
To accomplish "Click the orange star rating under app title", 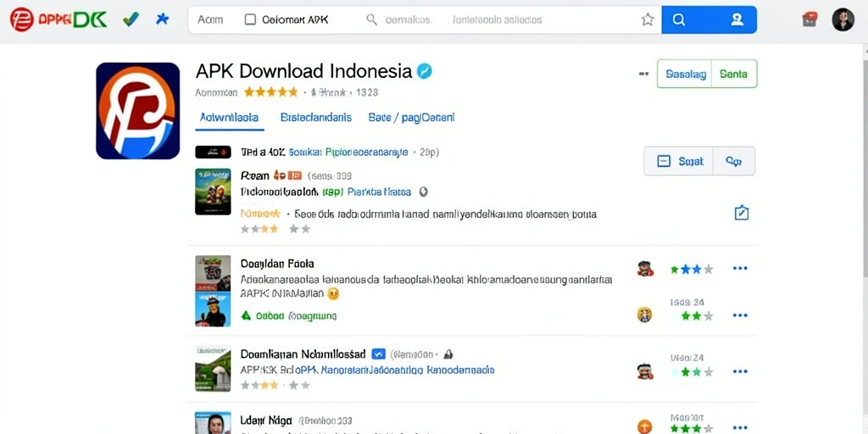I will click(270, 92).
